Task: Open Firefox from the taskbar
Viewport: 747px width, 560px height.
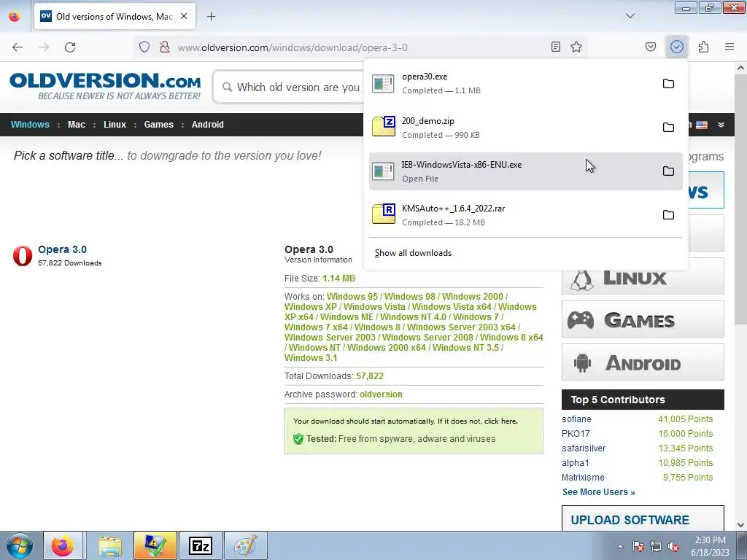Action: click(63, 545)
